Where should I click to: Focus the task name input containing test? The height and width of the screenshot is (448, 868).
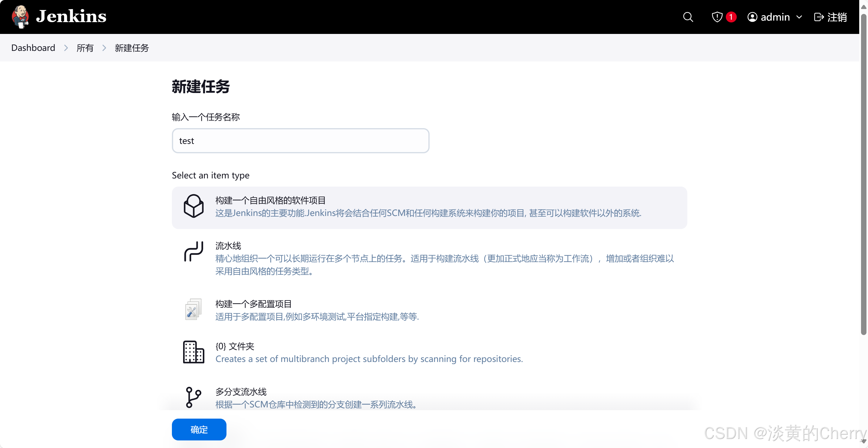(x=300, y=141)
